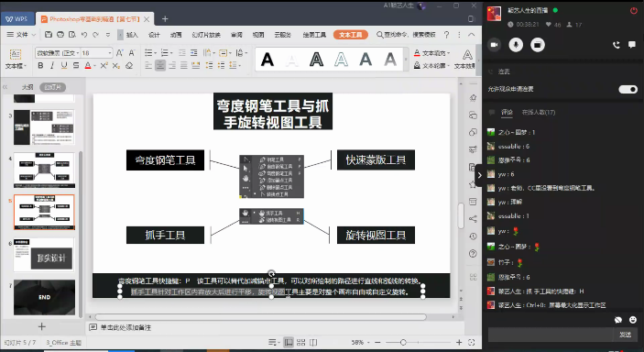This screenshot has width=644, height=352.
Task: Increase font size with the A+ icon
Action: click(119, 52)
